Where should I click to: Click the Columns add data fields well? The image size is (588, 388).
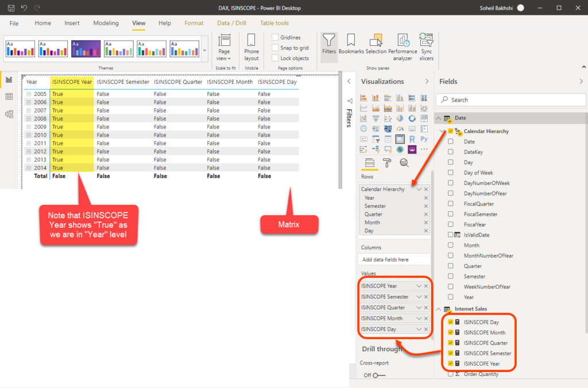(394, 259)
